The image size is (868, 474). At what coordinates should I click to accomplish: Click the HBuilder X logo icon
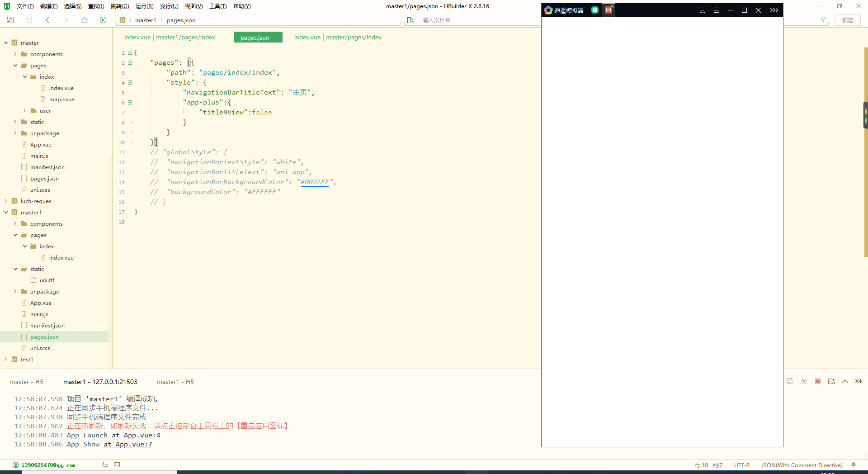click(7, 6)
